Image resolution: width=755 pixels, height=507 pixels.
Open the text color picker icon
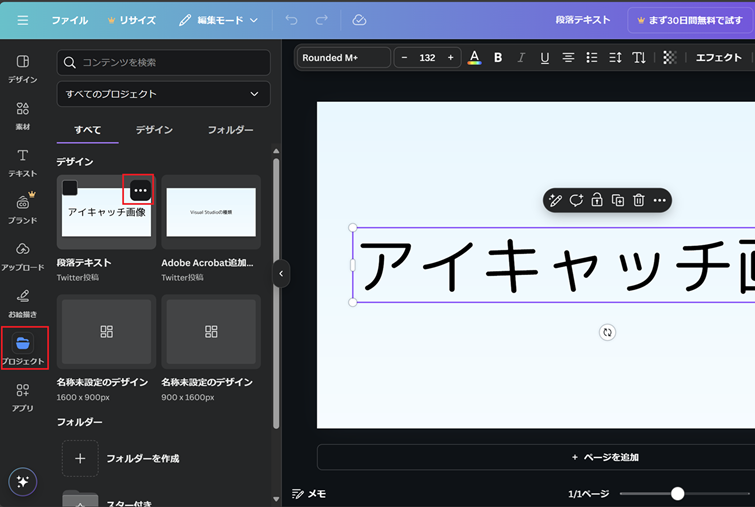(474, 58)
